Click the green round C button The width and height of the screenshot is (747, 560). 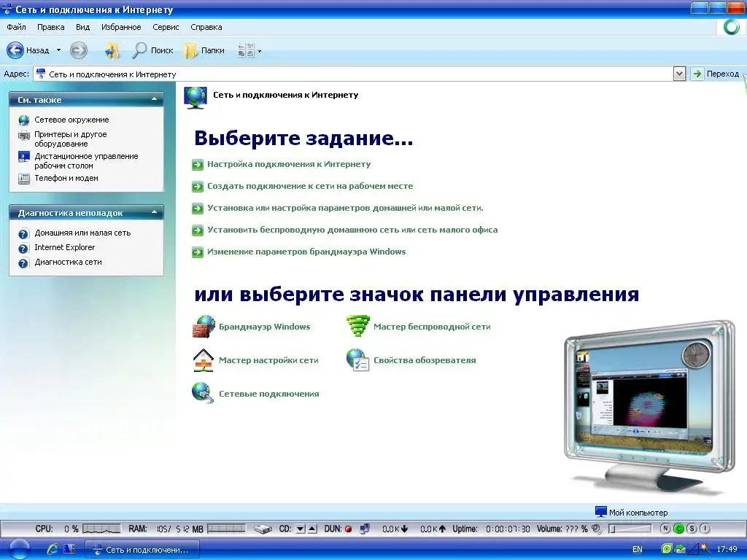tap(679, 529)
